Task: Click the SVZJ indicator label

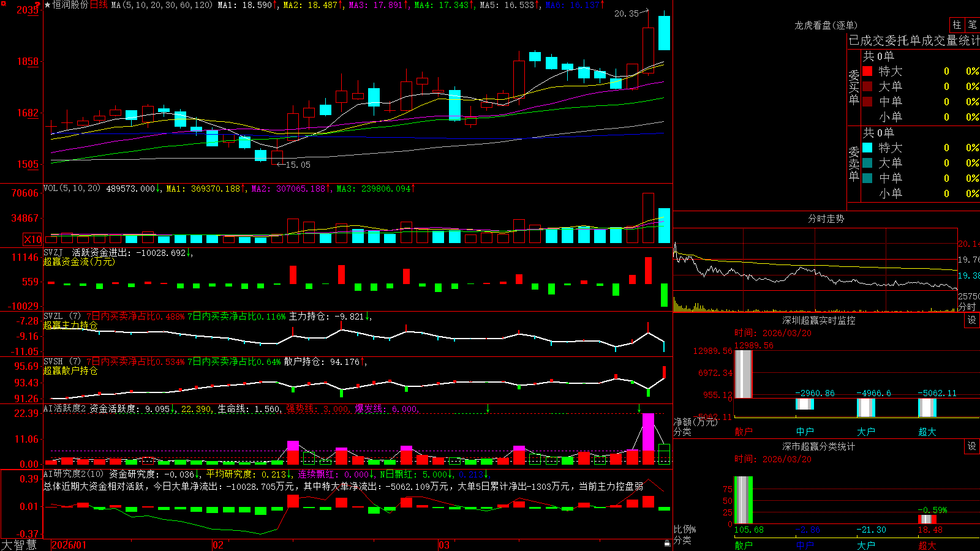Action: click(53, 252)
